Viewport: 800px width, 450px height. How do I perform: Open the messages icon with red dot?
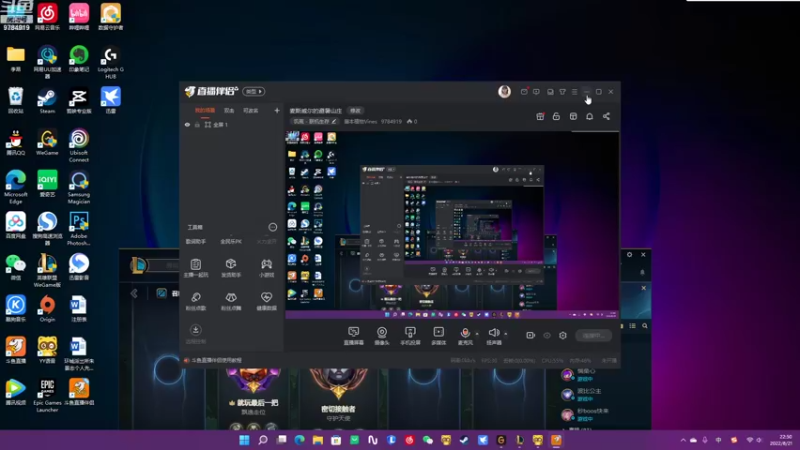click(524, 92)
